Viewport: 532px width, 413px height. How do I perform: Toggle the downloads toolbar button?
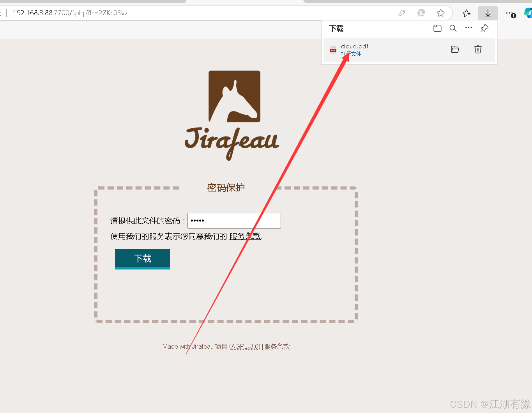pos(488,13)
